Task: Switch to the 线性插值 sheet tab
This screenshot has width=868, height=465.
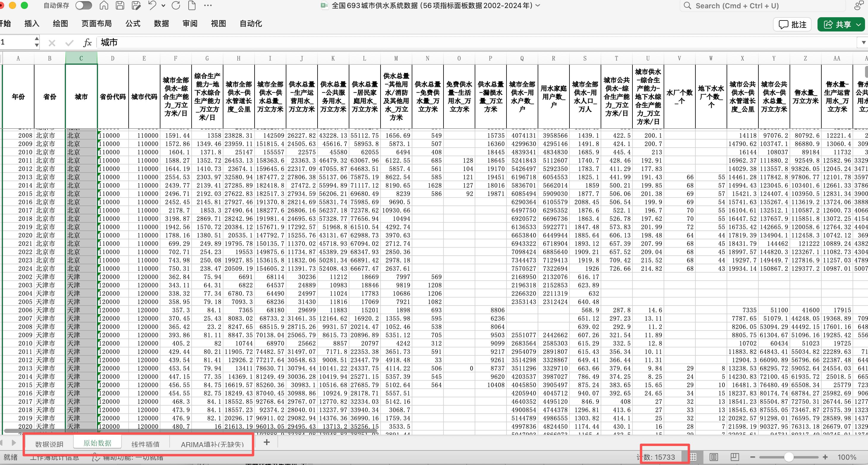Action: pyautogui.click(x=145, y=444)
